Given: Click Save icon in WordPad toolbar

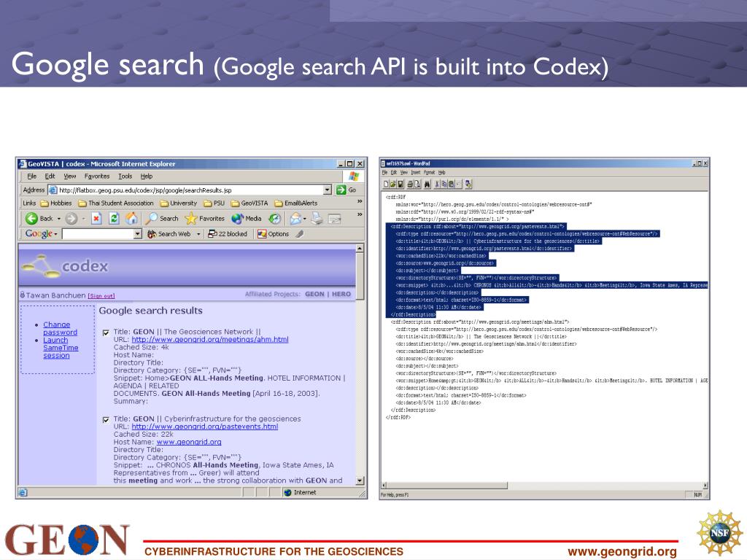Looking at the screenshot, I should point(400,184).
